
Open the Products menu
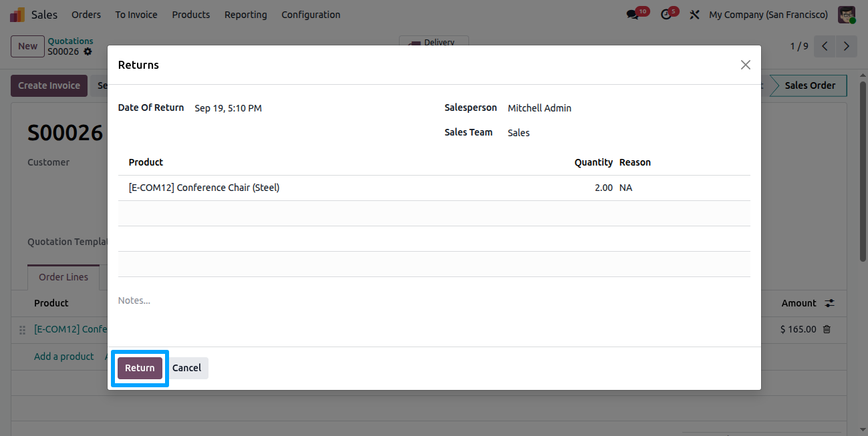tap(191, 15)
